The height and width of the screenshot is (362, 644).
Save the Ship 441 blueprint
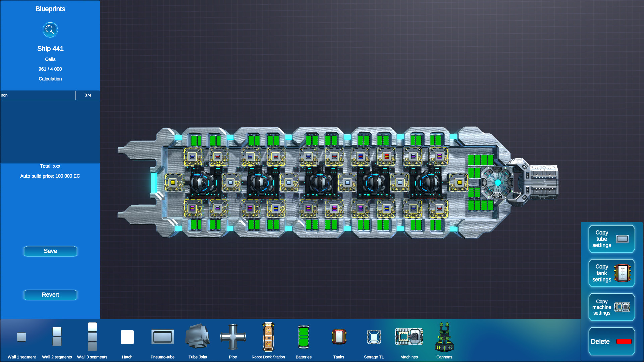click(50, 251)
